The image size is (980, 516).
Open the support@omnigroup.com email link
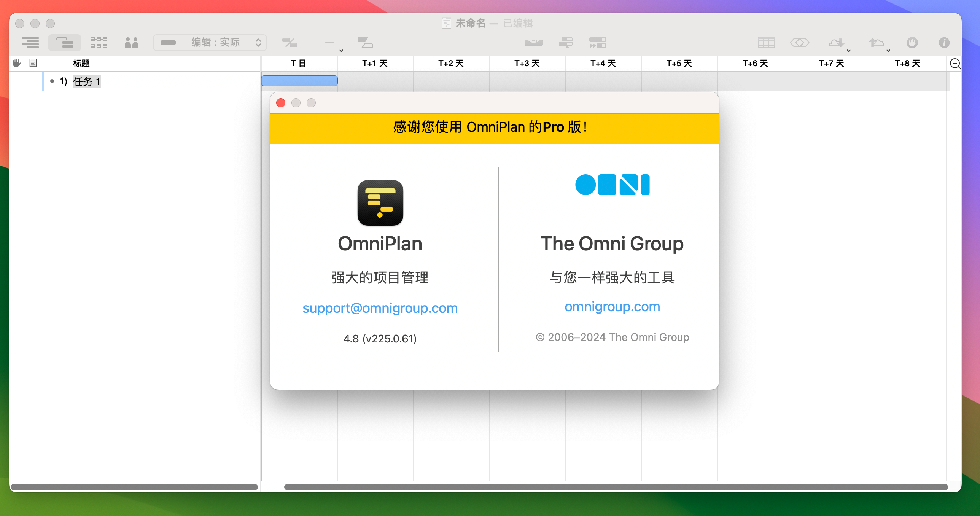pyautogui.click(x=380, y=308)
